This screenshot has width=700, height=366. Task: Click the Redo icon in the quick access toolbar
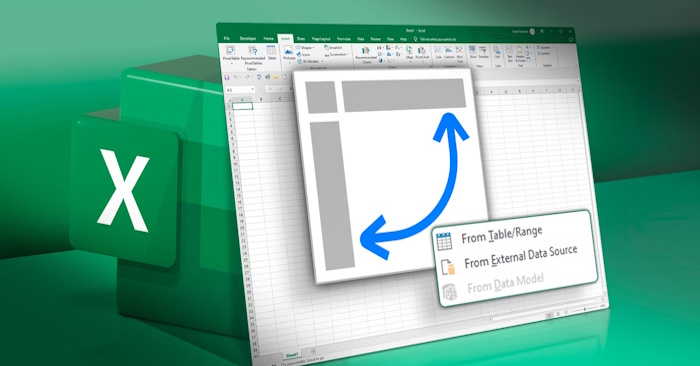[x=247, y=78]
